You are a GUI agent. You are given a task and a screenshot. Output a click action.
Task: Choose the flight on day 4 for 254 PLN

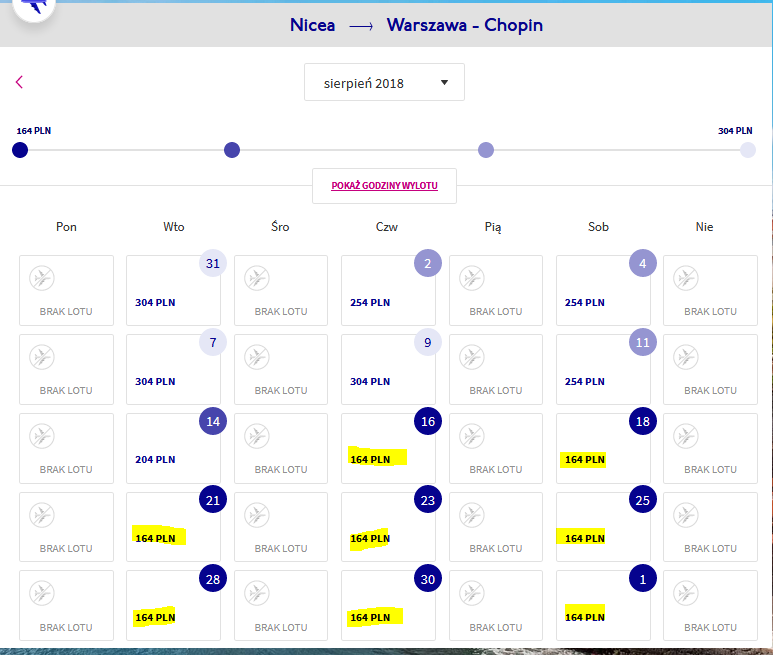603,290
